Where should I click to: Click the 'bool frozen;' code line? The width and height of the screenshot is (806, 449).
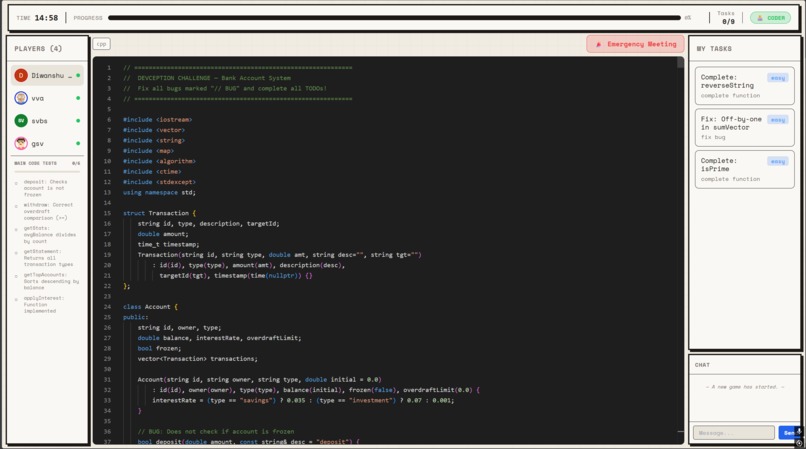click(x=159, y=349)
